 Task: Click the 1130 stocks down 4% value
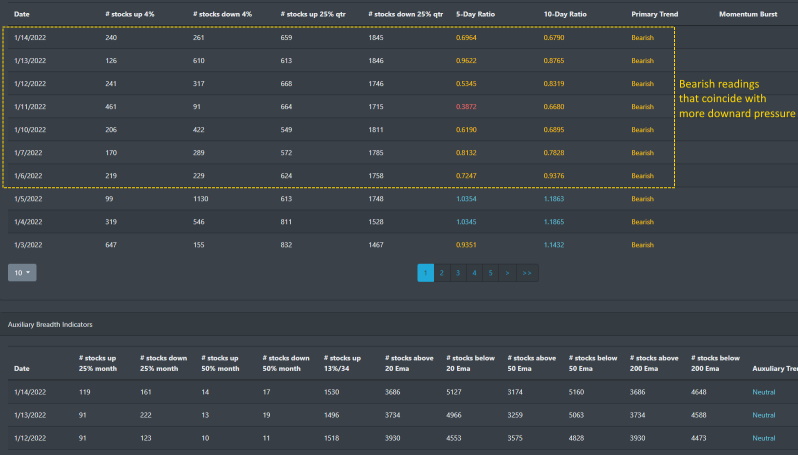201,199
